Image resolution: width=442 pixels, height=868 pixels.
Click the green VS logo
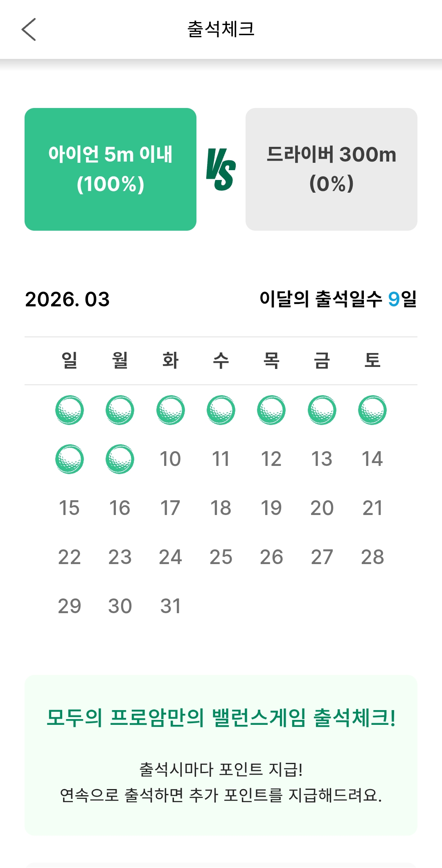click(x=221, y=170)
